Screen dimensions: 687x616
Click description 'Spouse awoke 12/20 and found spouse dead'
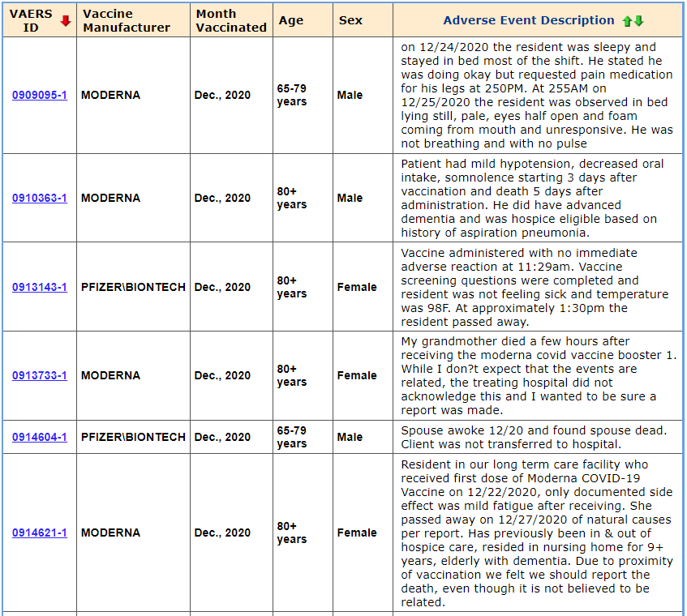(534, 437)
